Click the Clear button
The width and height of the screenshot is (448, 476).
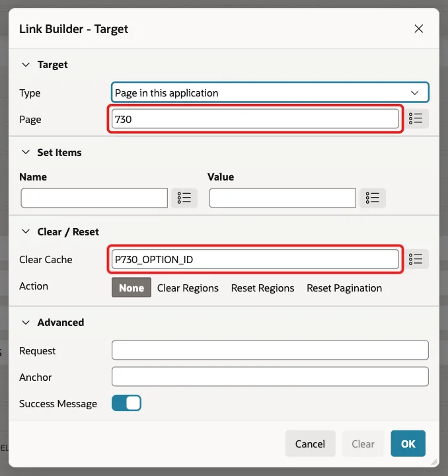pos(363,444)
